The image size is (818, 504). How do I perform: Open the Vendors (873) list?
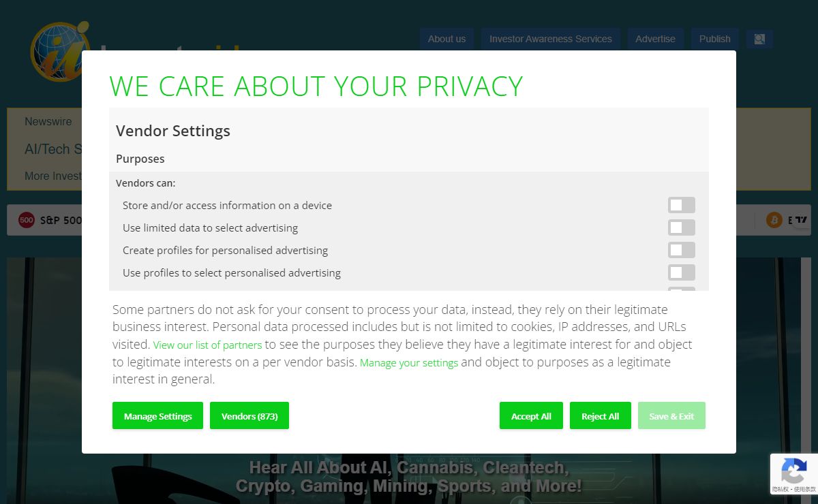click(x=249, y=415)
